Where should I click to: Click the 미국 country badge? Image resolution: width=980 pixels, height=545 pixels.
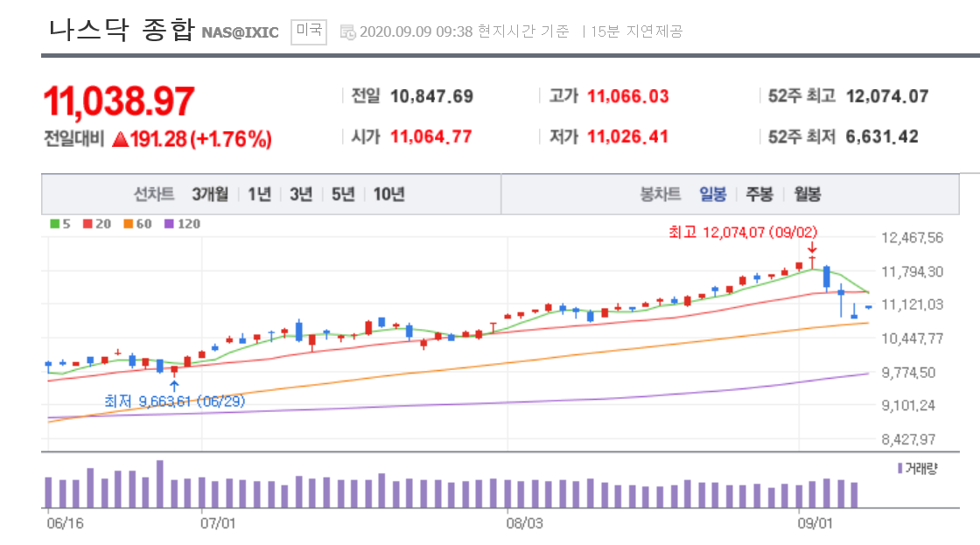309,31
